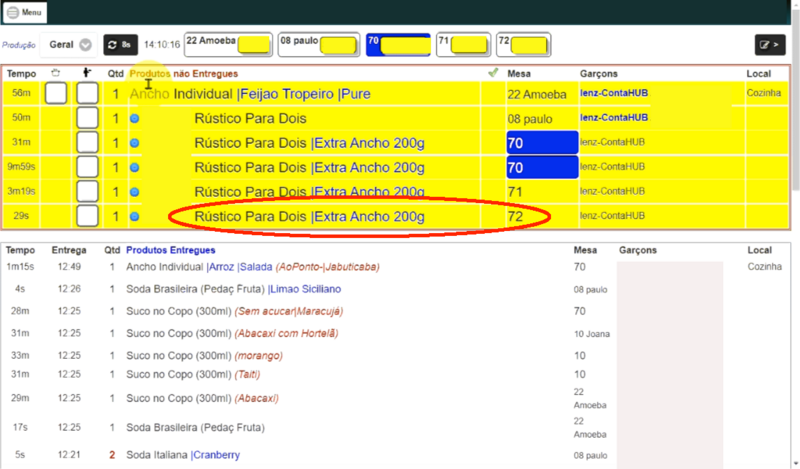
Task: Click Produtos não Entregues header
Action: [184, 73]
